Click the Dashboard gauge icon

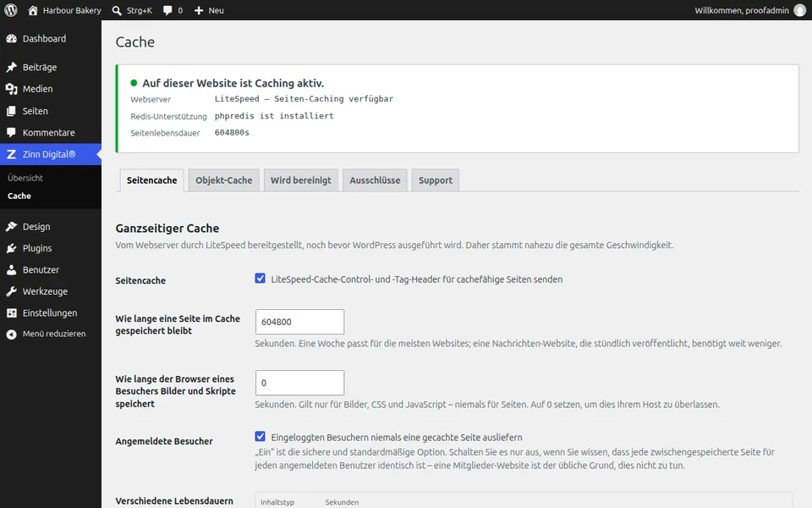click(x=11, y=39)
